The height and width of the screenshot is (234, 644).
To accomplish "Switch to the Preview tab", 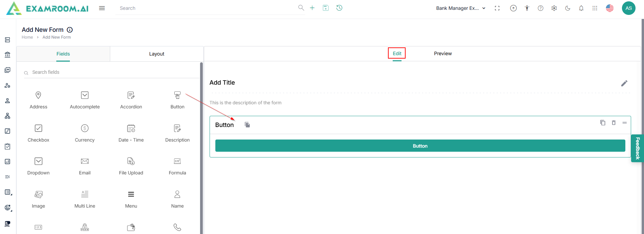I will pos(443,54).
